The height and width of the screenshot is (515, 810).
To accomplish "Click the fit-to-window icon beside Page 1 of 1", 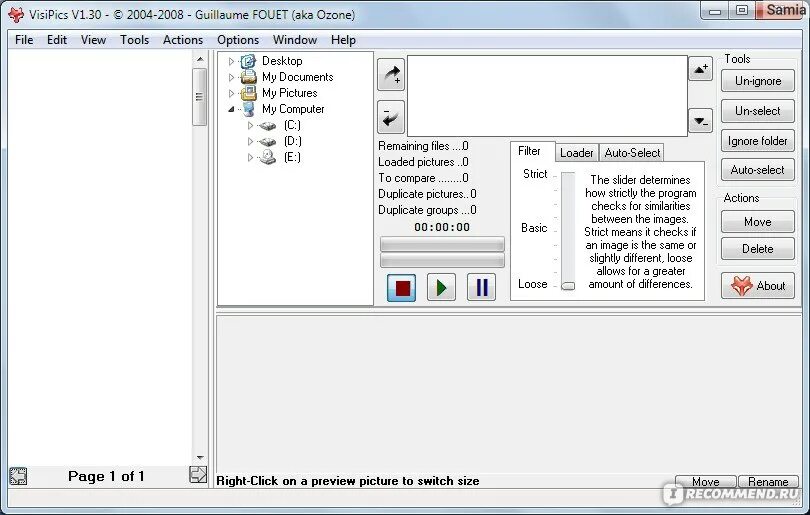I will pos(18,476).
